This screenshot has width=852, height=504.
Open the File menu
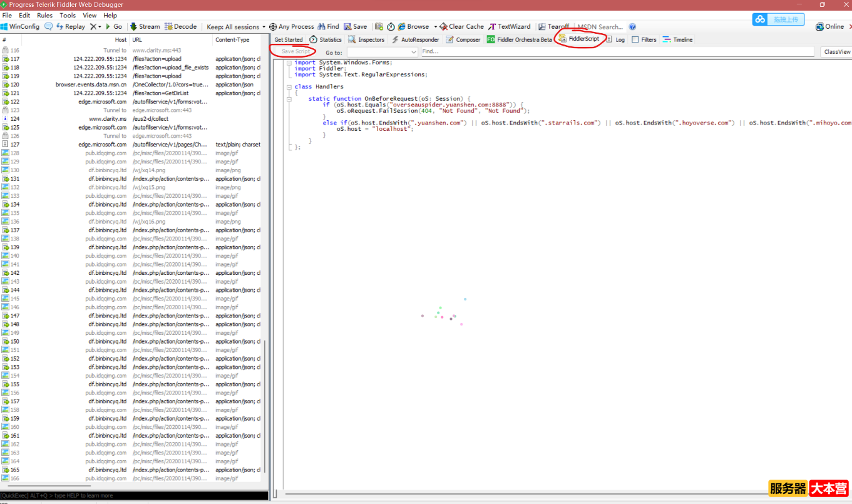point(7,15)
